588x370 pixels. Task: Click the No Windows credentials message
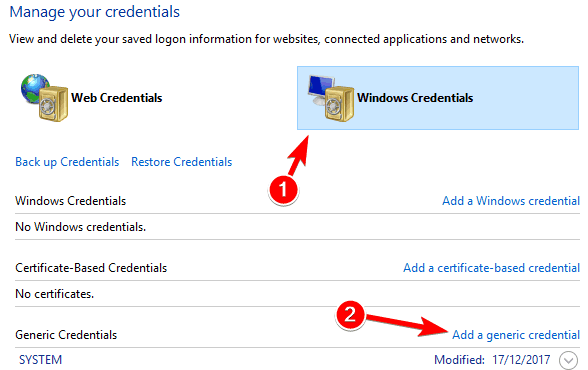(x=81, y=227)
